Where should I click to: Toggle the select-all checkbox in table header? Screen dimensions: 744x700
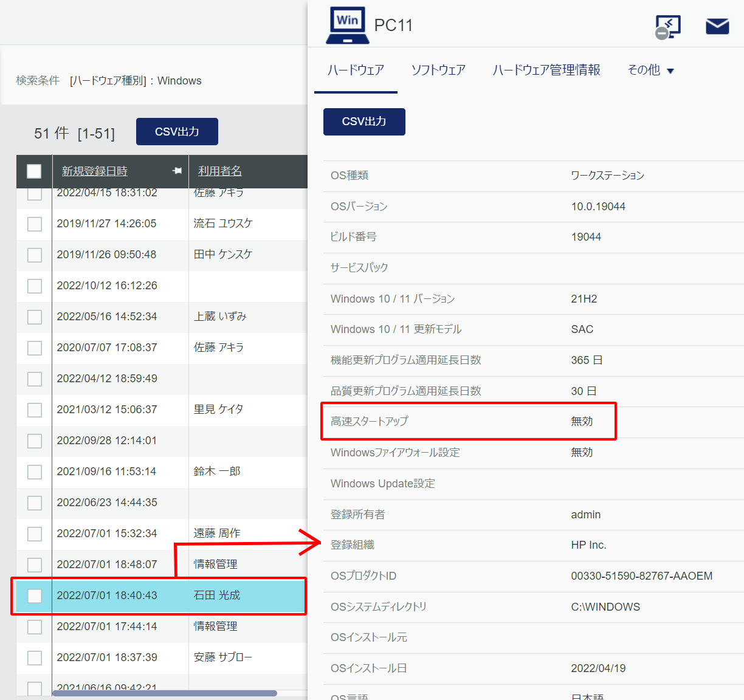(34, 171)
